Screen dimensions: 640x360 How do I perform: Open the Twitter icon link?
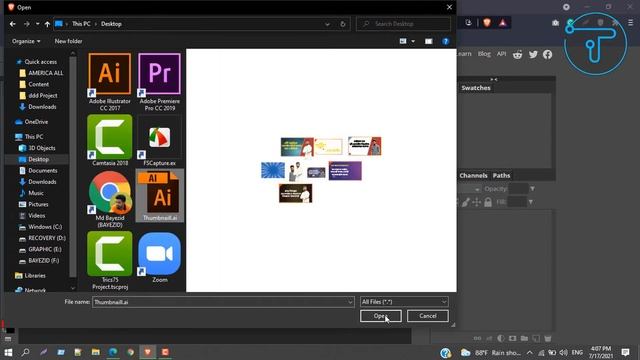coord(533,54)
